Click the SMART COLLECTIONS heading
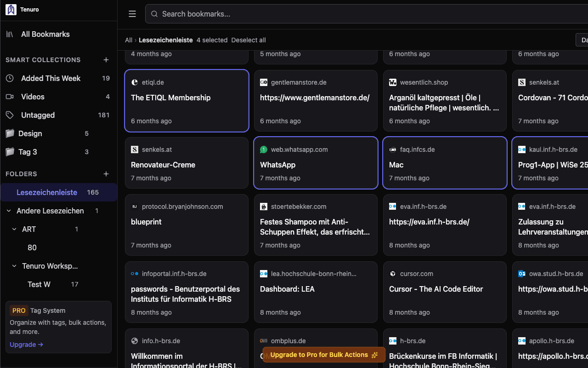Image resolution: width=588 pixels, height=368 pixels. click(x=43, y=60)
